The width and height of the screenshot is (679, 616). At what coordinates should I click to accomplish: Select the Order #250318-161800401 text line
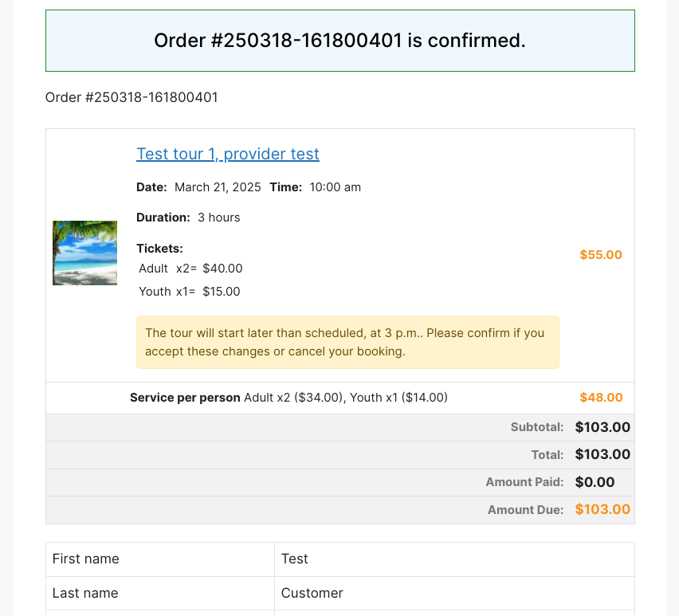(131, 97)
